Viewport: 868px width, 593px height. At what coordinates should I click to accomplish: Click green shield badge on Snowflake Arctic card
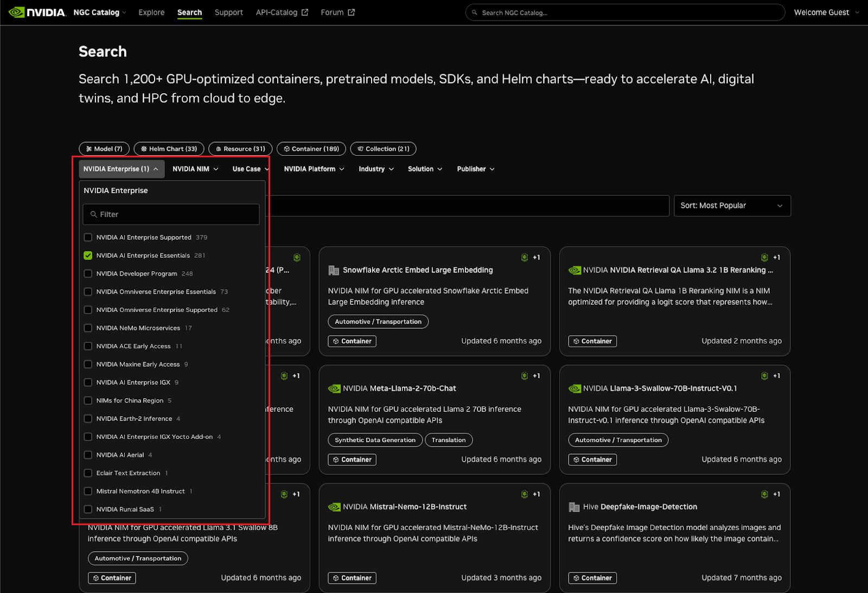[x=525, y=258]
